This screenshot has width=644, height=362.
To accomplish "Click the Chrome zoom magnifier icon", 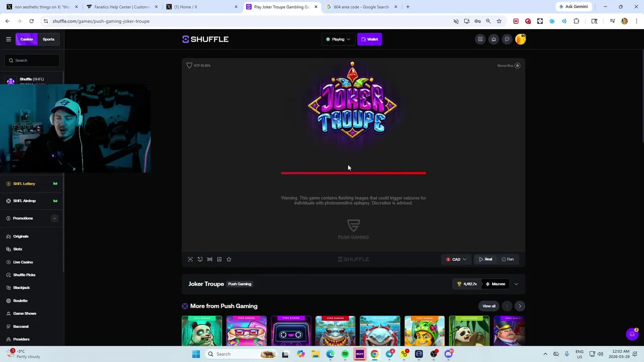I will coord(488,21).
